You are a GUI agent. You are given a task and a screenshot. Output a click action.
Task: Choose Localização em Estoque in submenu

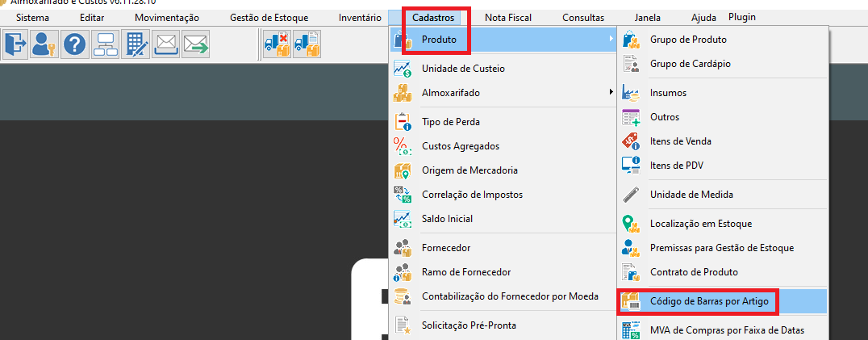coord(723,224)
